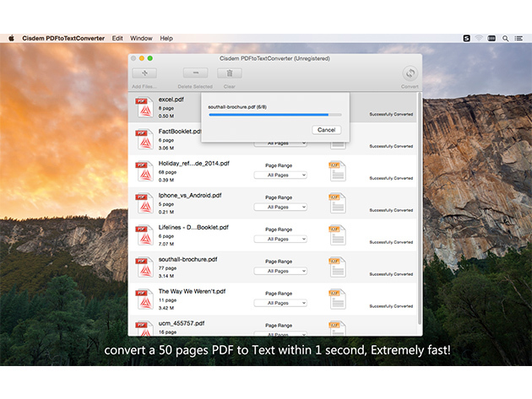Open Page Range dropdown for Iphone_vs_Android.pdf
The image size is (532, 399).
pos(280,207)
